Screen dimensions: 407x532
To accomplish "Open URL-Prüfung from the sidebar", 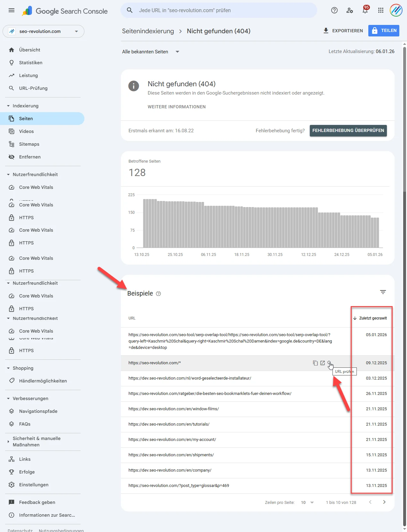I will pos(33,88).
